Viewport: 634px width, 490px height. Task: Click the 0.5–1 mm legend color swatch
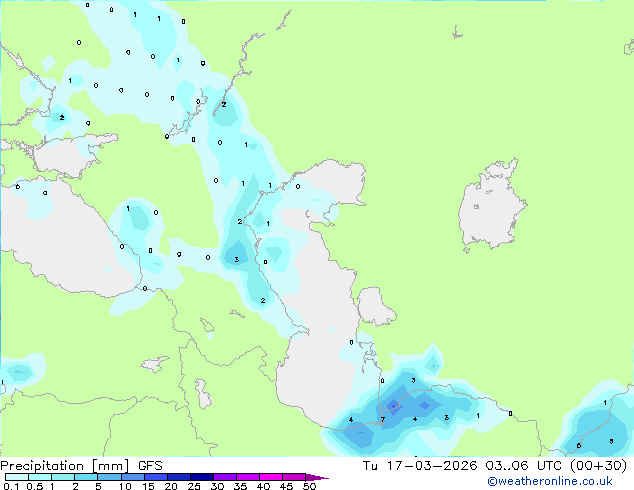click(40, 477)
